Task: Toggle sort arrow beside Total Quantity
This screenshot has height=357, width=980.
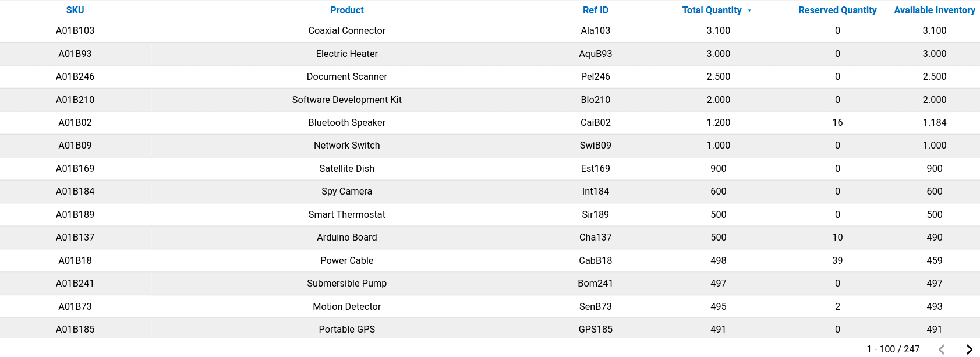Action: point(749,10)
